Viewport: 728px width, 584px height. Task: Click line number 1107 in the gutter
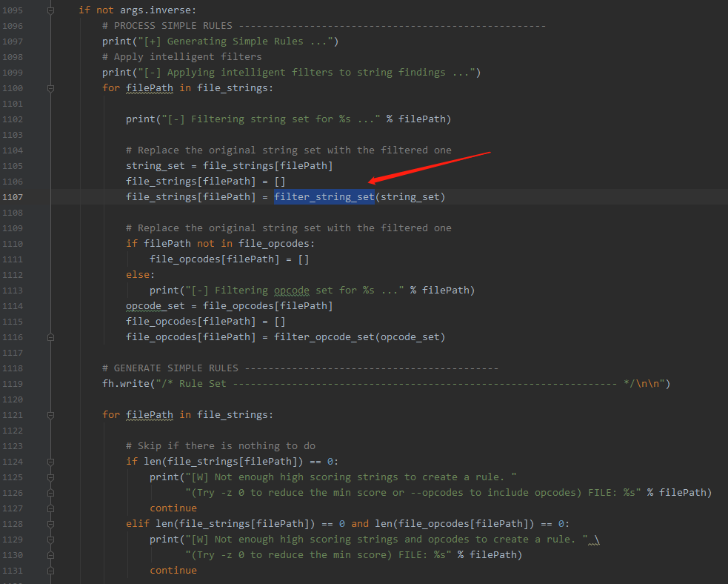pyautogui.click(x=13, y=197)
